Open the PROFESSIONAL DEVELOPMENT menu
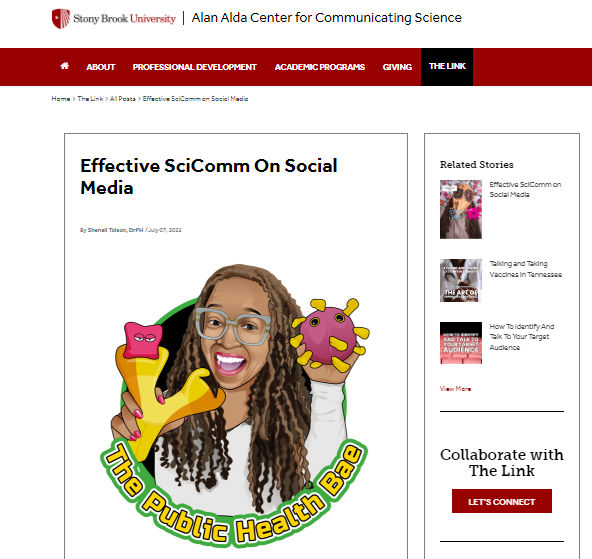Screen dimensions: 592x559 pos(194,67)
